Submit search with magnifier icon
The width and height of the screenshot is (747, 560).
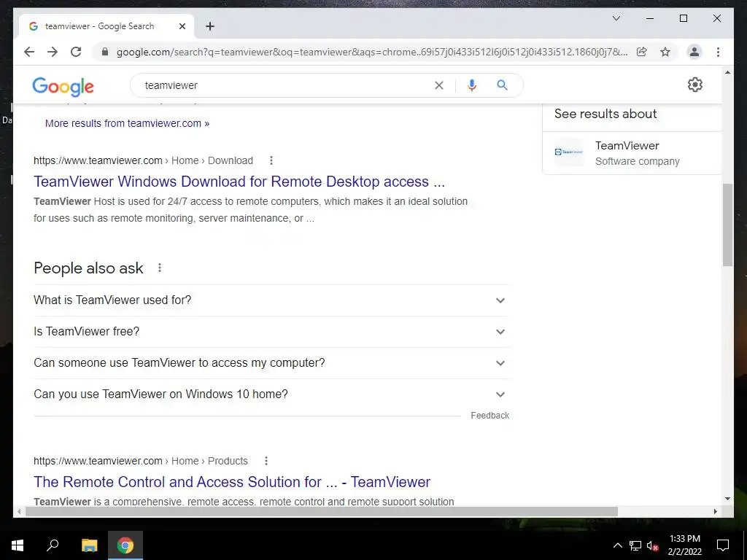[x=502, y=85]
